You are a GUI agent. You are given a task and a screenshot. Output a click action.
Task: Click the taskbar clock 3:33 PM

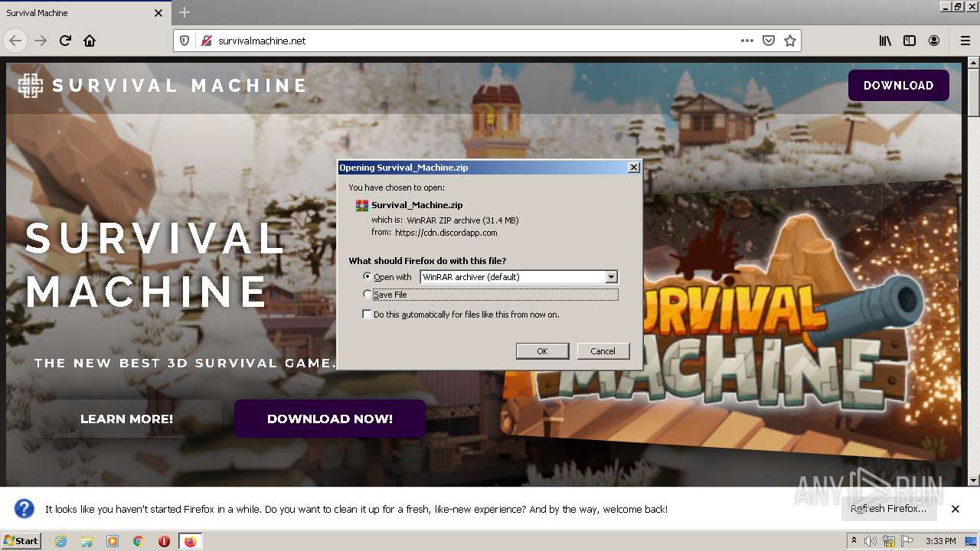(940, 541)
